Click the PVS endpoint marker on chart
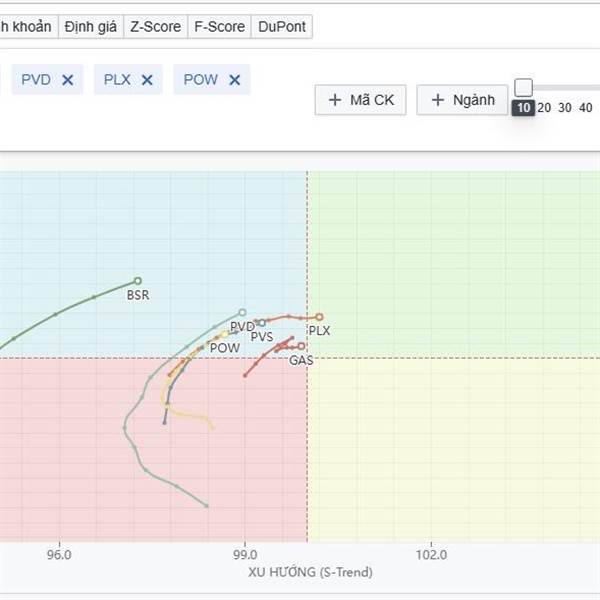This screenshot has width=600, height=600. click(262, 323)
